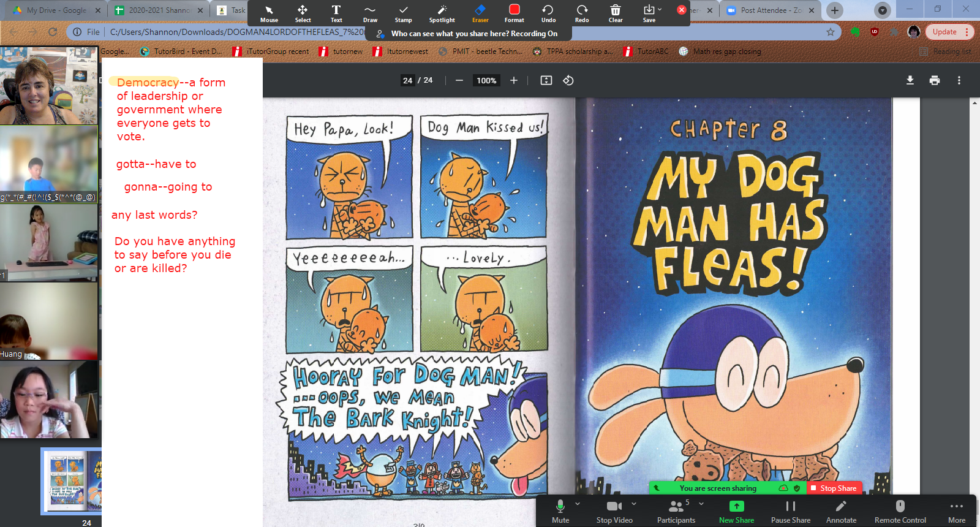Screen dimensions: 980x527
Task: Zoom out the PDF
Action: [x=459, y=80]
